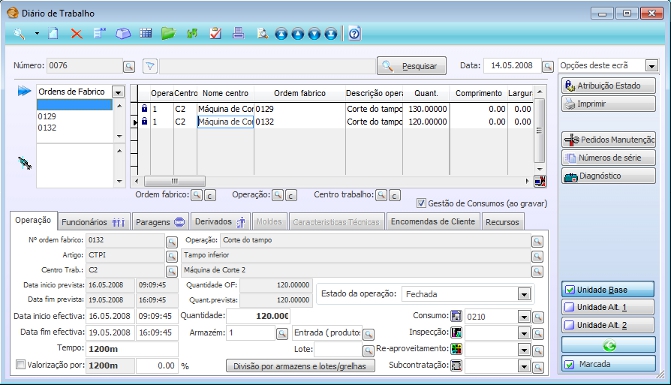Viewport: 671px width, 385px height.
Task: Click the Imprimir button
Action: point(608,104)
